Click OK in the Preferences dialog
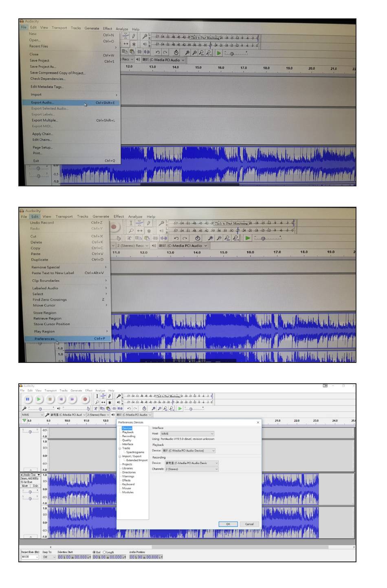387x588 pixels. 228,524
